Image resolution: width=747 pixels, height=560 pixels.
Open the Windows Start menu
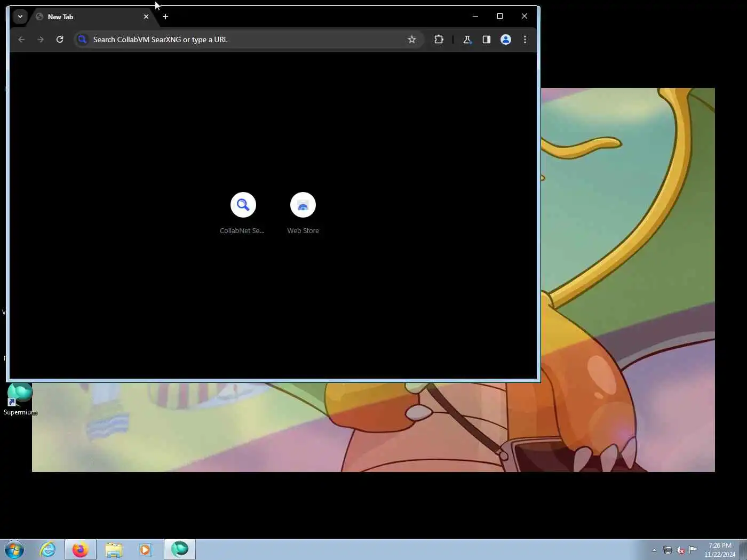14,549
